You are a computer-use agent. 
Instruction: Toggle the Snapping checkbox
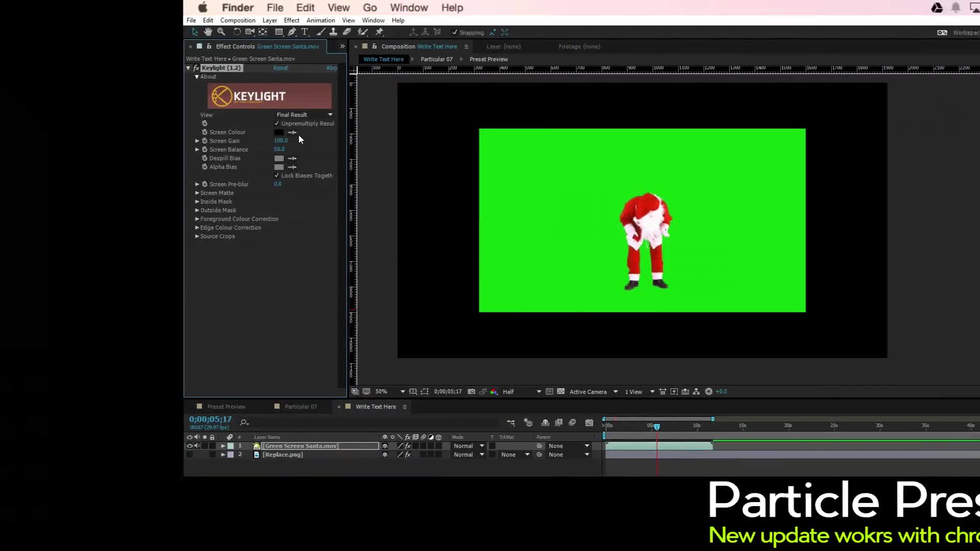[x=454, y=32]
